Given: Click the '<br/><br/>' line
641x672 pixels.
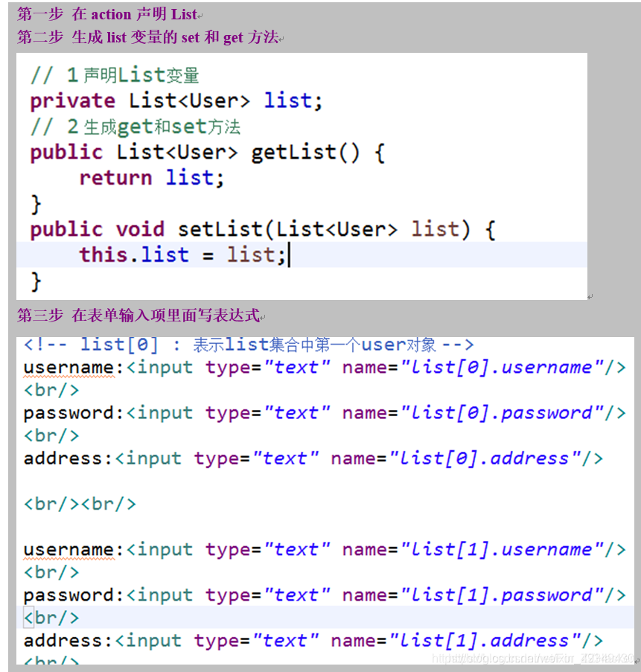Looking at the screenshot, I should 80,504.
